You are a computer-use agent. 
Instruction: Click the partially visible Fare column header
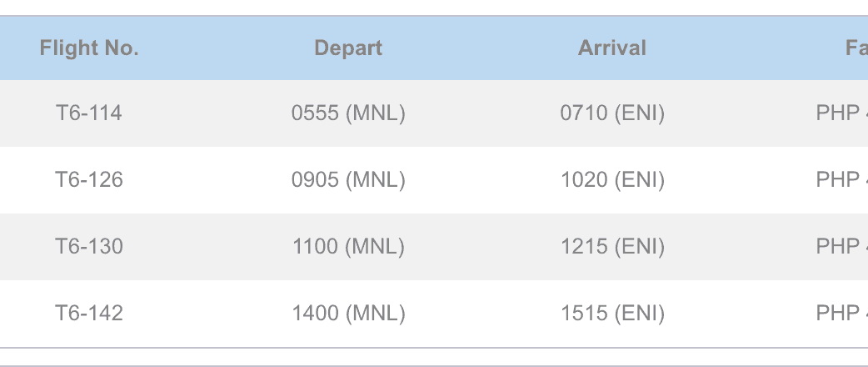click(x=856, y=48)
